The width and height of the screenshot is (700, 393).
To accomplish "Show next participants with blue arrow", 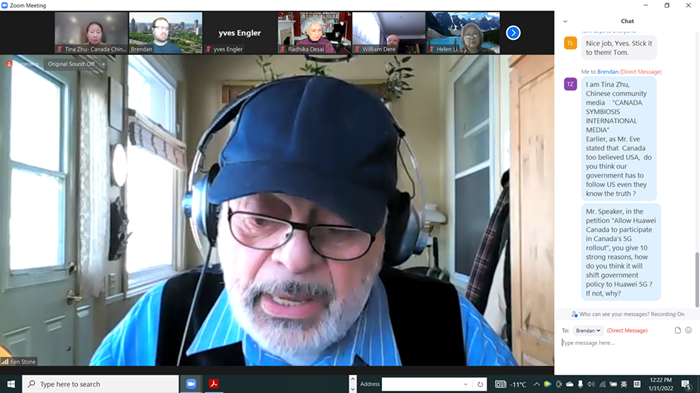I will tap(513, 33).
